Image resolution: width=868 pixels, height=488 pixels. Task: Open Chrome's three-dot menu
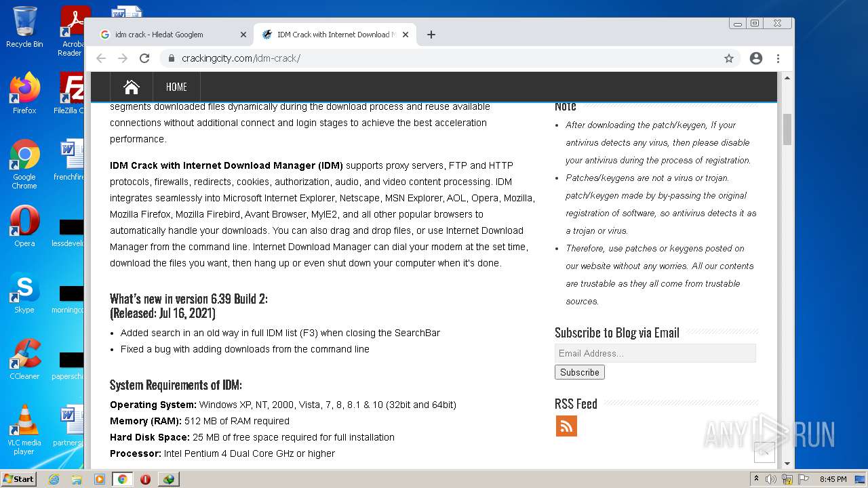click(x=778, y=58)
